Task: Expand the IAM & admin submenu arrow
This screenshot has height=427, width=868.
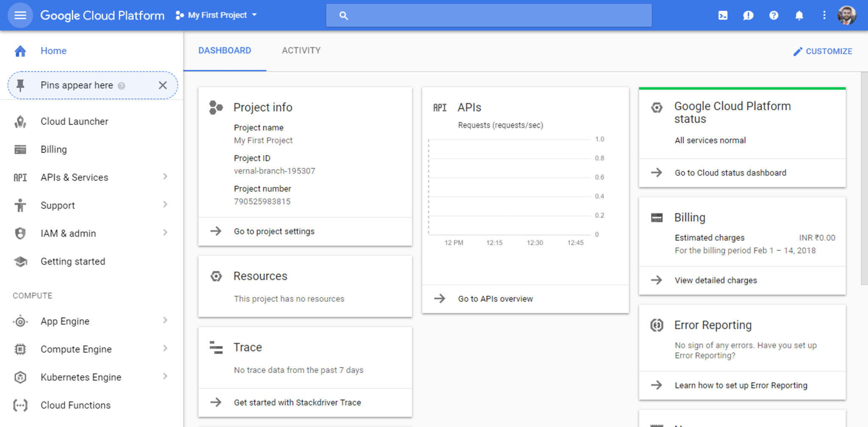Action: coord(165,233)
